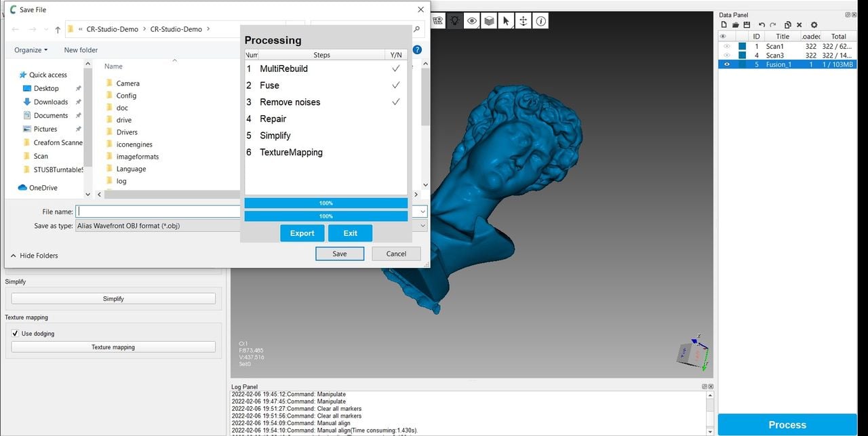Click the delete X icon in the Data Panel
This screenshot has height=436, width=868.
point(800,25)
